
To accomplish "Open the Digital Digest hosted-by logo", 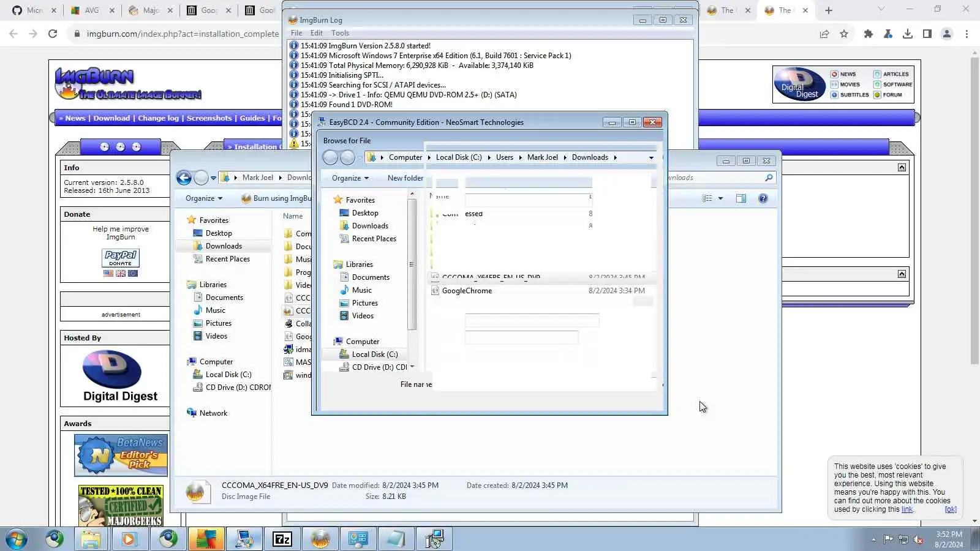I will 121,376.
